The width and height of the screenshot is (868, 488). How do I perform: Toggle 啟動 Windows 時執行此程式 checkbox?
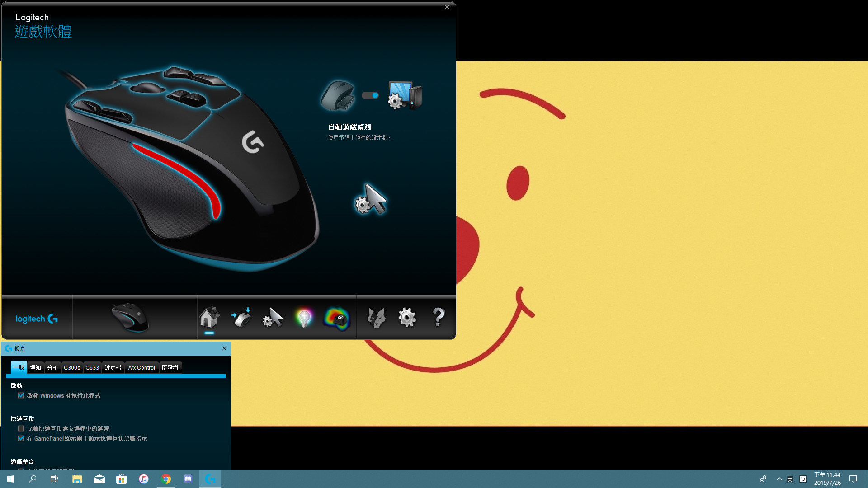[x=21, y=395]
